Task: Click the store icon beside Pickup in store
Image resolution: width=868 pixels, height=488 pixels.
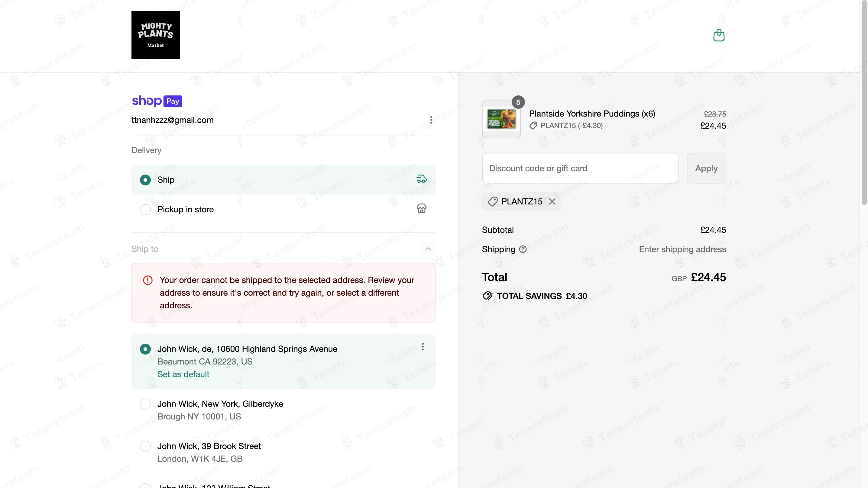Action: click(x=421, y=209)
